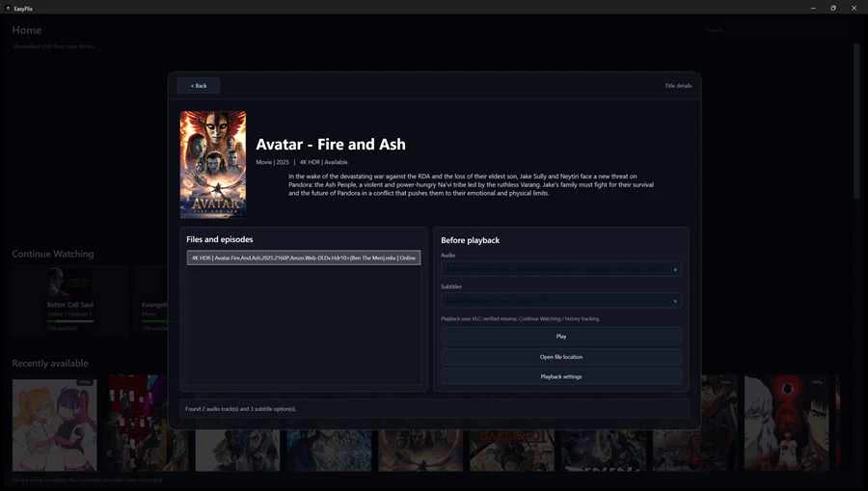Click the 'Avatar - Fire and Ash' title
The width and height of the screenshot is (868, 491).
(x=331, y=145)
